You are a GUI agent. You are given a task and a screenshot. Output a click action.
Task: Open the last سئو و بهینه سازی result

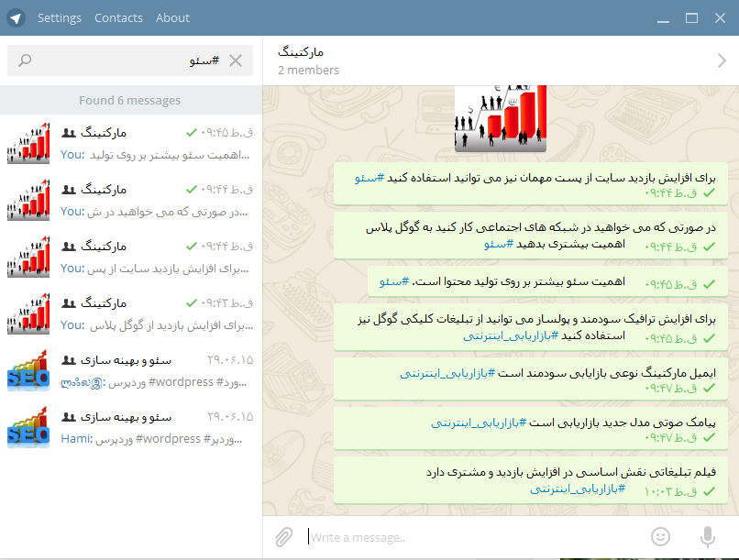click(132, 427)
